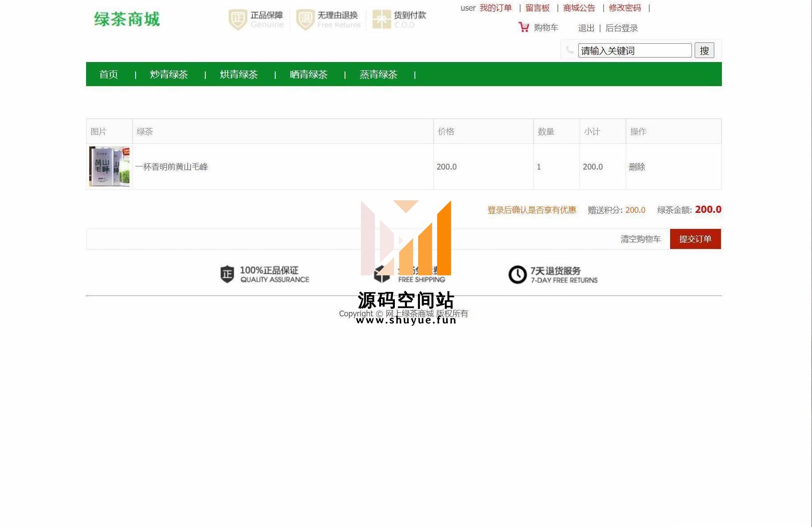Open the shopping cart icon

[x=524, y=27]
